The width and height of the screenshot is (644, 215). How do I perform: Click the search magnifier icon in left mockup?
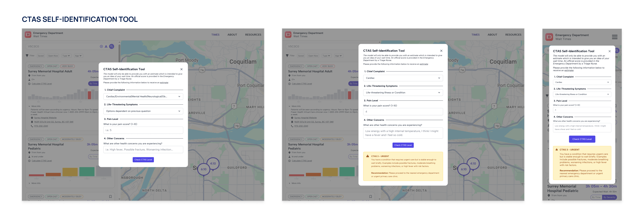click(x=112, y=46)
